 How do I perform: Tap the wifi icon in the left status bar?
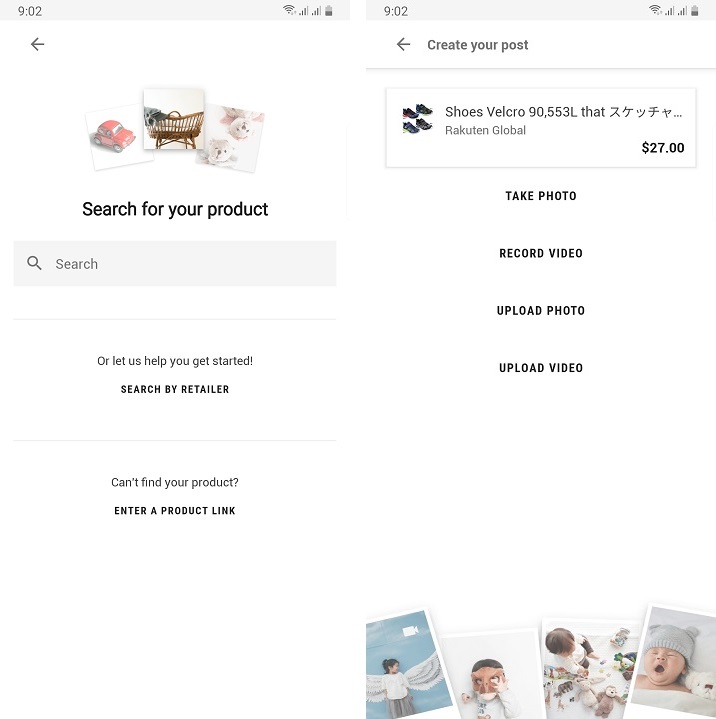point(289,10)
